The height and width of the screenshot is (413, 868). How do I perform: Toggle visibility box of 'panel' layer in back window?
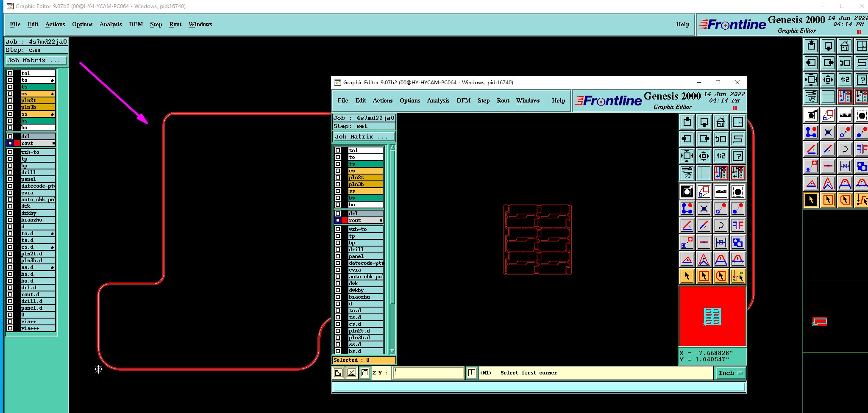10,179
